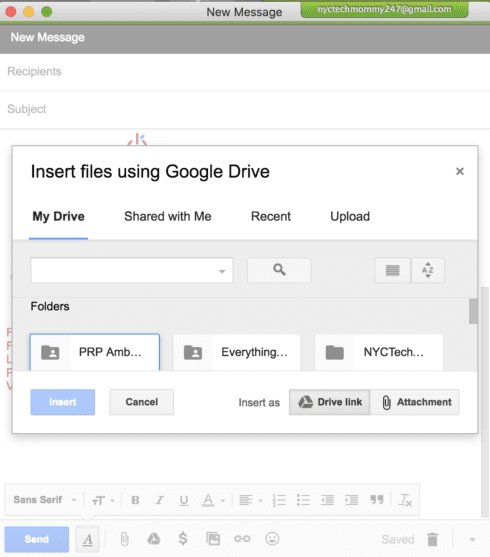Click the Subject field

[245, 109]
